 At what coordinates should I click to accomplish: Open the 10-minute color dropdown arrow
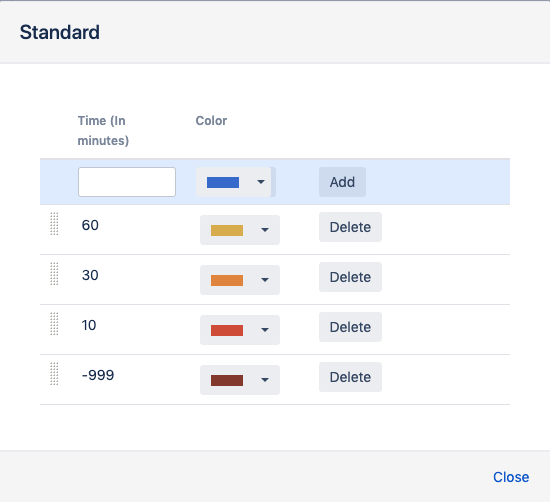pyautogui.click(x=265, y=330)
